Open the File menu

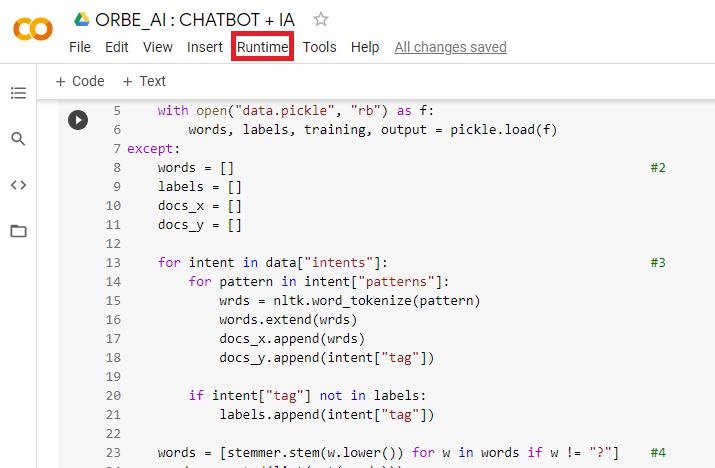coord(80,47)
